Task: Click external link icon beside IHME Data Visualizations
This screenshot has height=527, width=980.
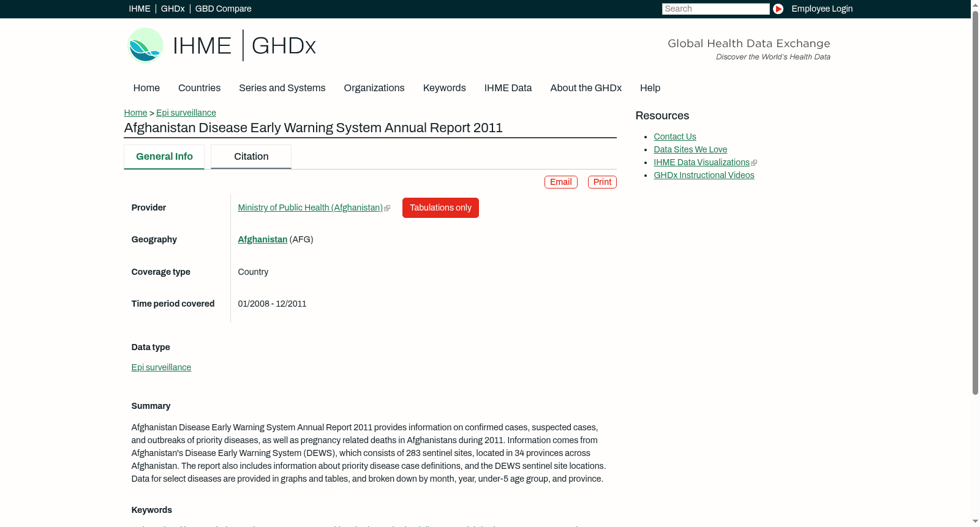Action: tap(754, 163)
